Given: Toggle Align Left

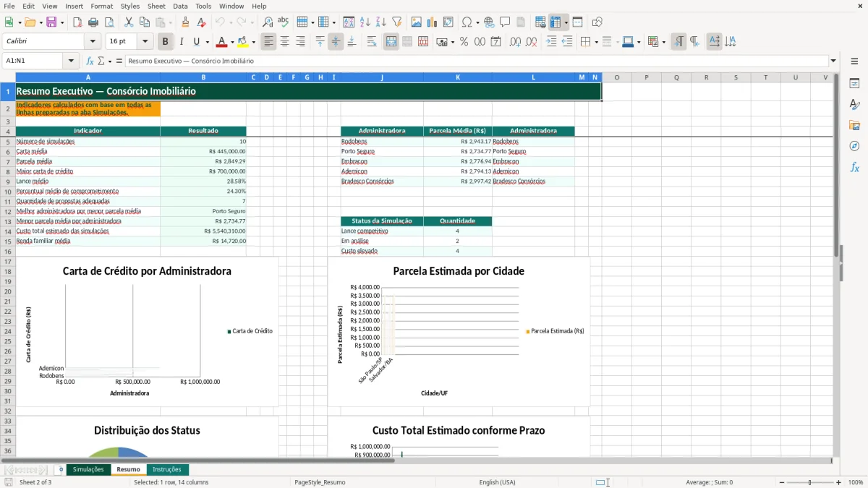Looking at the screenshot, I should [269, 42].
